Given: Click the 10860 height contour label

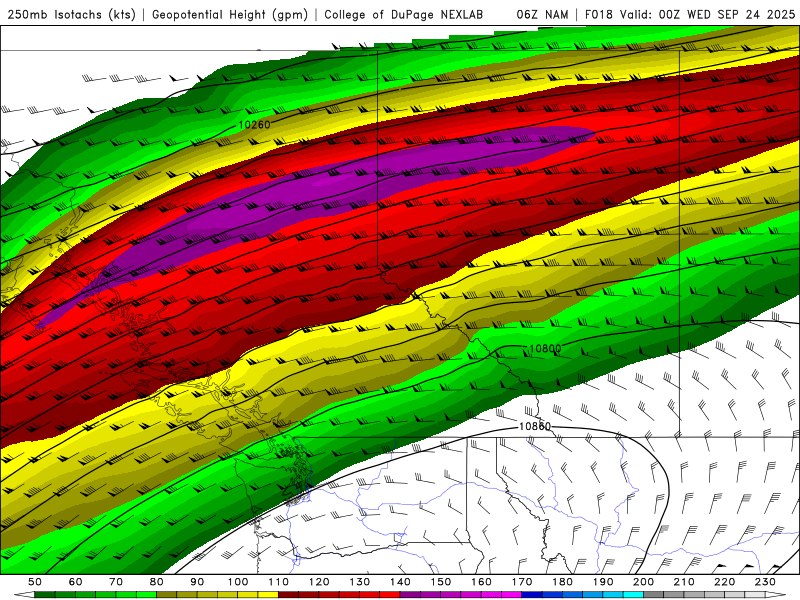Looking at the screenshot, I should [535, 427].
